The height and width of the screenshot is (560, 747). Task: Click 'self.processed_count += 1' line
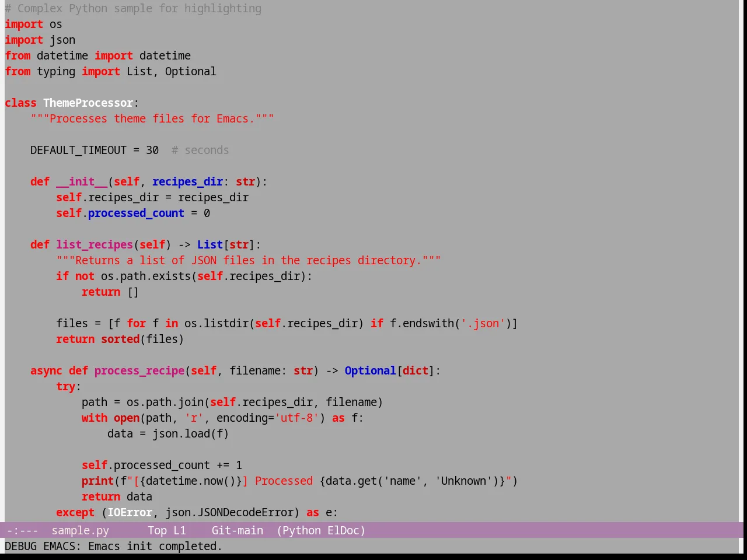(x=162, y=465)
